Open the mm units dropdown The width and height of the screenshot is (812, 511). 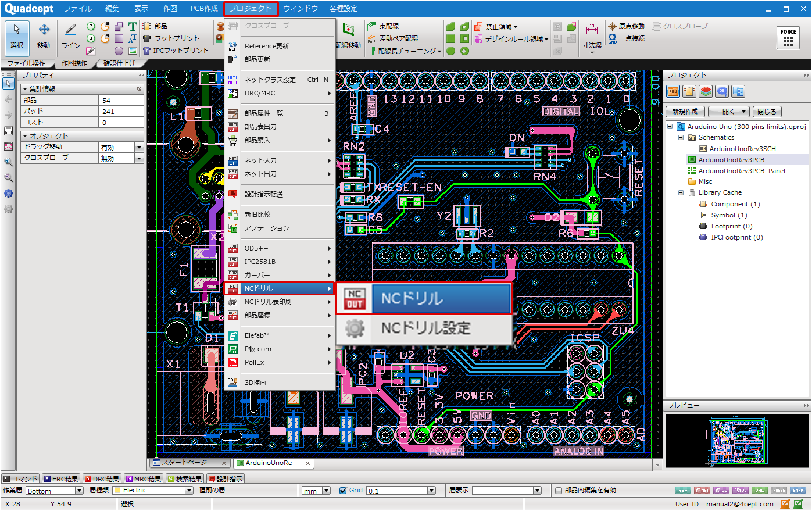point(326,491)
